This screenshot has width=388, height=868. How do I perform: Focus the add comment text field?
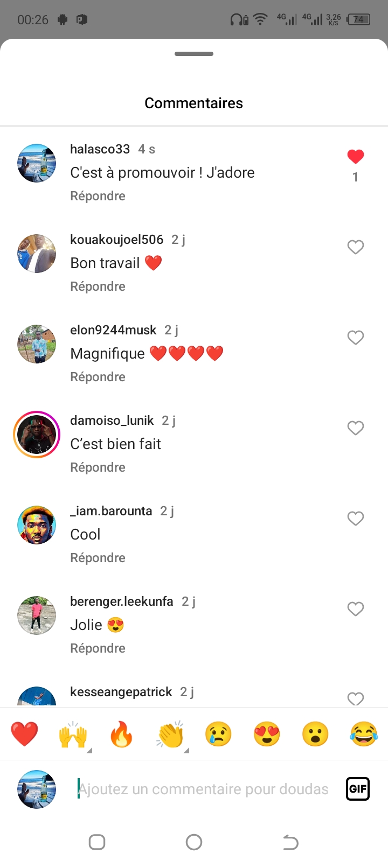click(203, 789)
